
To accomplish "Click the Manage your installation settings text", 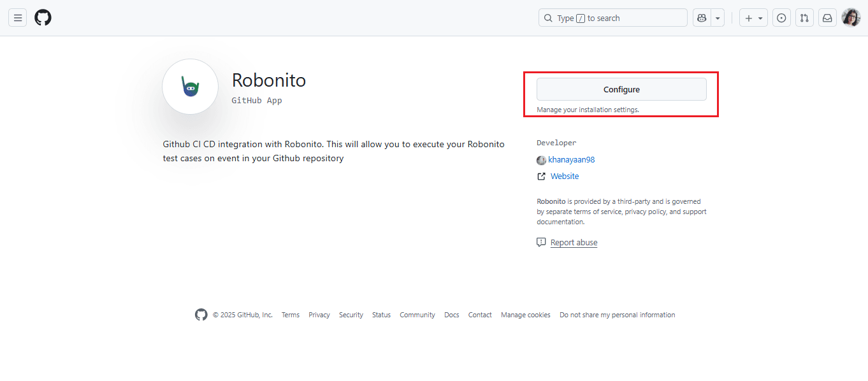I will pyautogui.click(x=588, y=110).
